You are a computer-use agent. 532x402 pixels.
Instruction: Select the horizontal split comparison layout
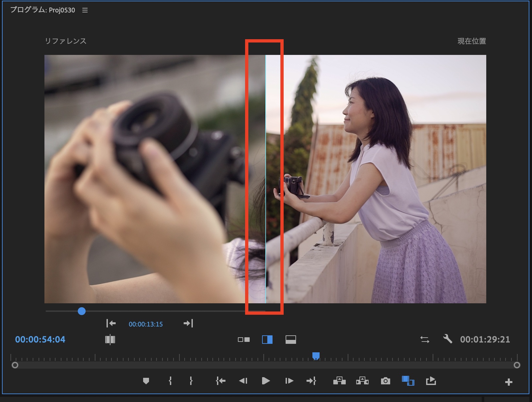[291, 340]
